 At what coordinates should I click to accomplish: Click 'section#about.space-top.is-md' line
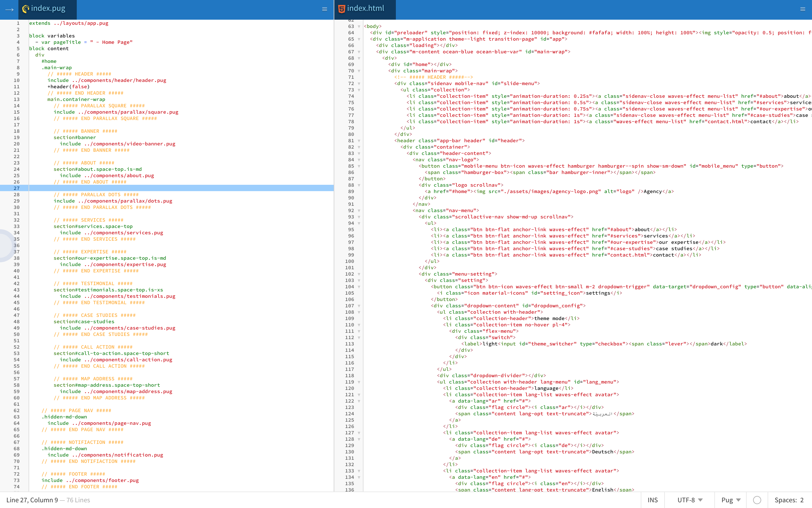click(x=98, y=169)
